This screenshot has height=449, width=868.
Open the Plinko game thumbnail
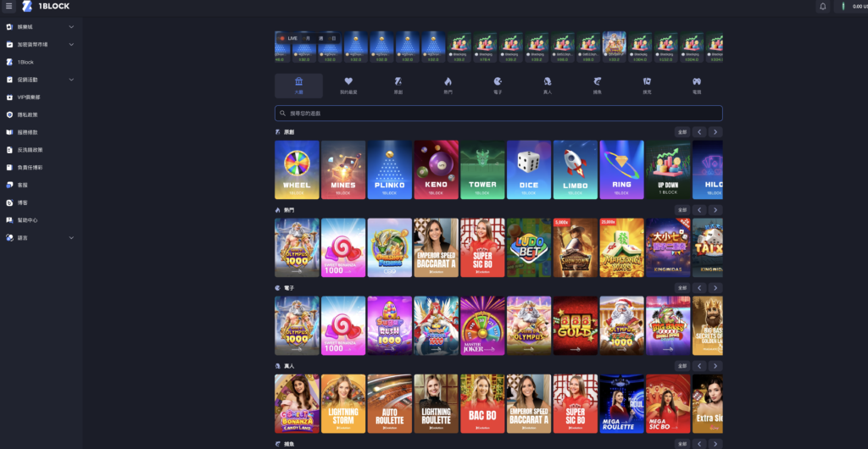(390, 170)
